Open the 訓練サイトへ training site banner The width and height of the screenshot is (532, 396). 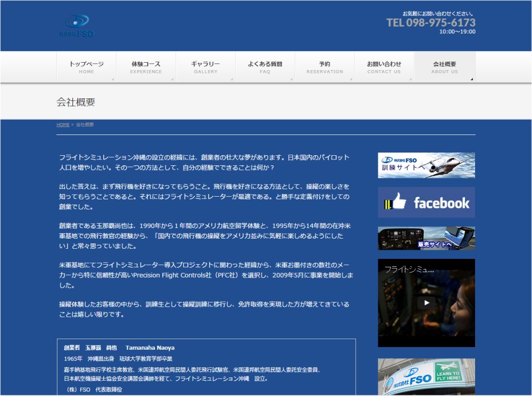pyautogui.click(x=426, y=165)
